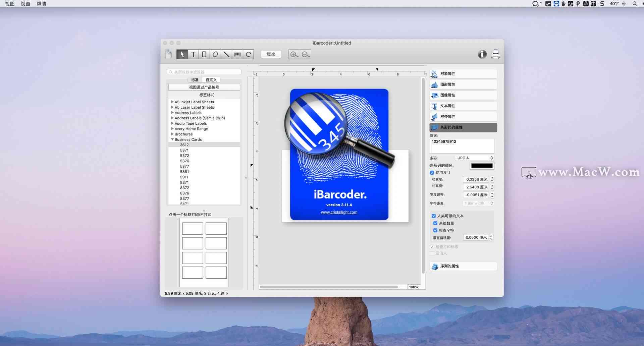
Task: Click 视图通过产品编号 button
Action: (204, 87)
